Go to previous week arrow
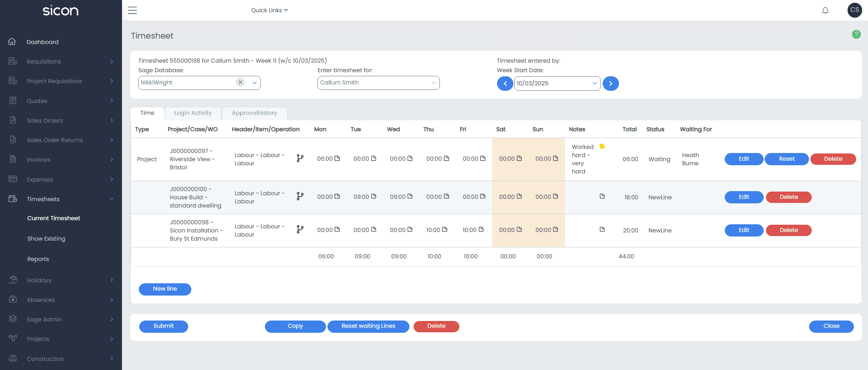This screenshot has width=868, height=370. pos(505,84)
